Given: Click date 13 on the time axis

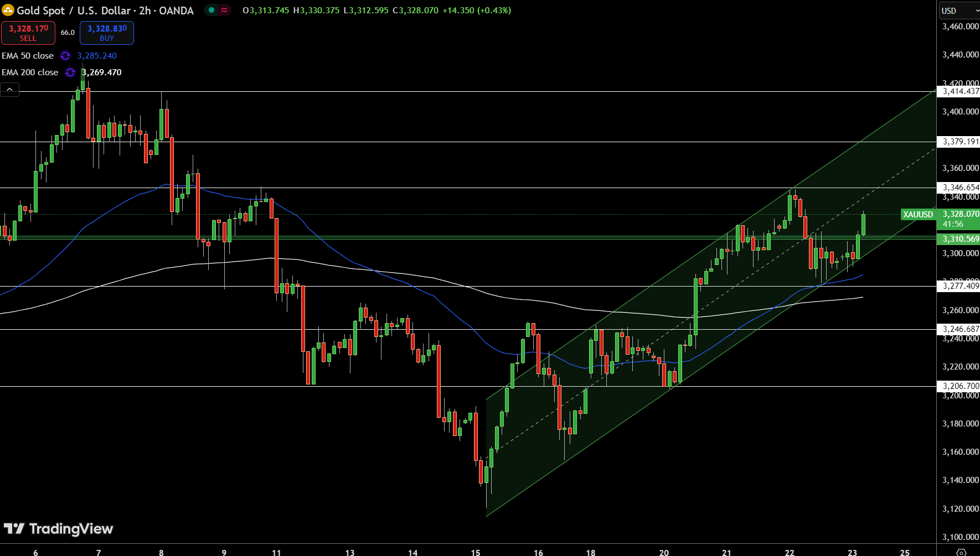Looking at the screenshot, I should click(x=349, y=552).
